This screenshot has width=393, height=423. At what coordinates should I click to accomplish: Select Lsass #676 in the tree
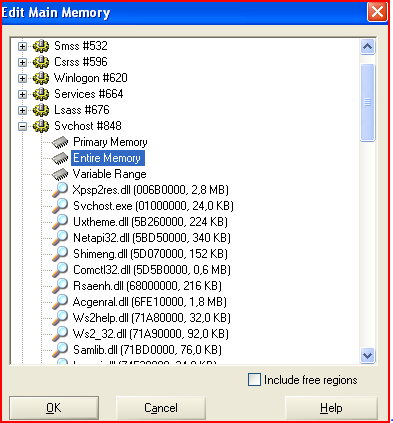(x=82, y=110)
